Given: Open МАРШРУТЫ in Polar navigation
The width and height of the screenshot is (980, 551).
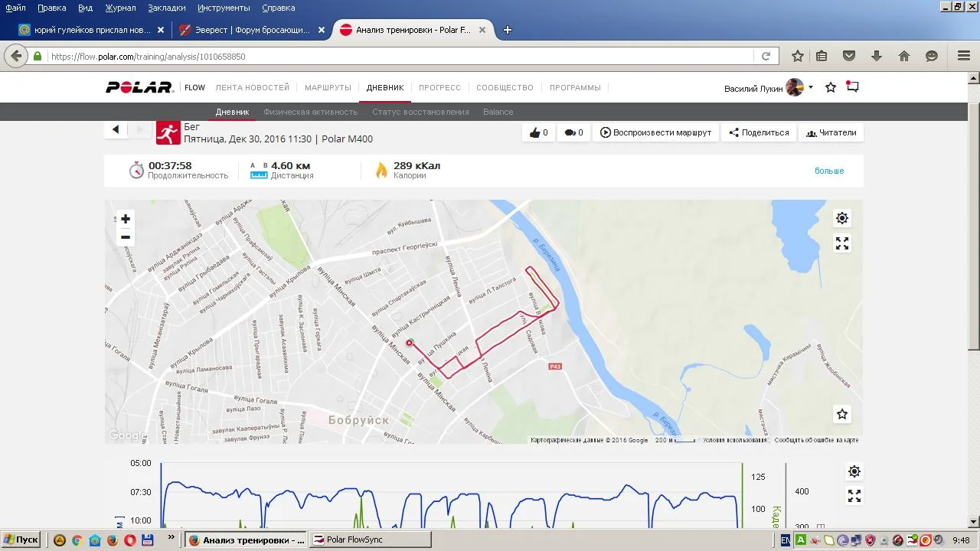Looking at the screenshot, I should tap(328, 88).
